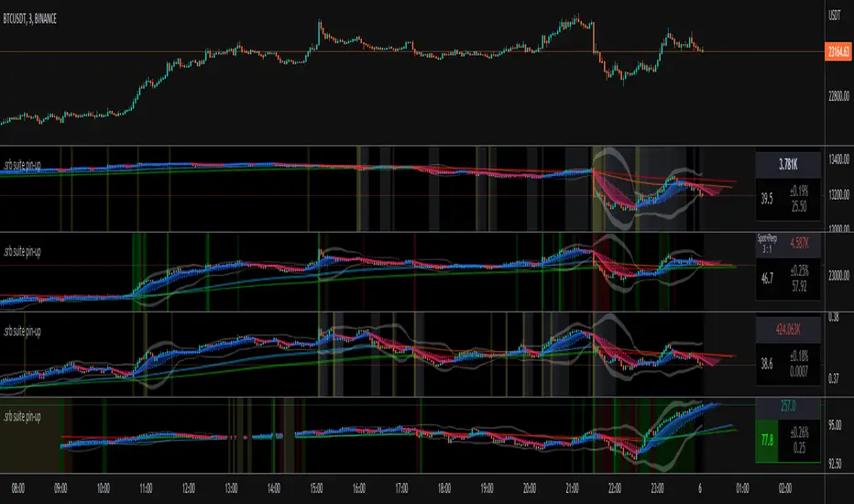Click the day 6 date label on time axis
Screen dimensions: 854x504
[x=700, y=488]
